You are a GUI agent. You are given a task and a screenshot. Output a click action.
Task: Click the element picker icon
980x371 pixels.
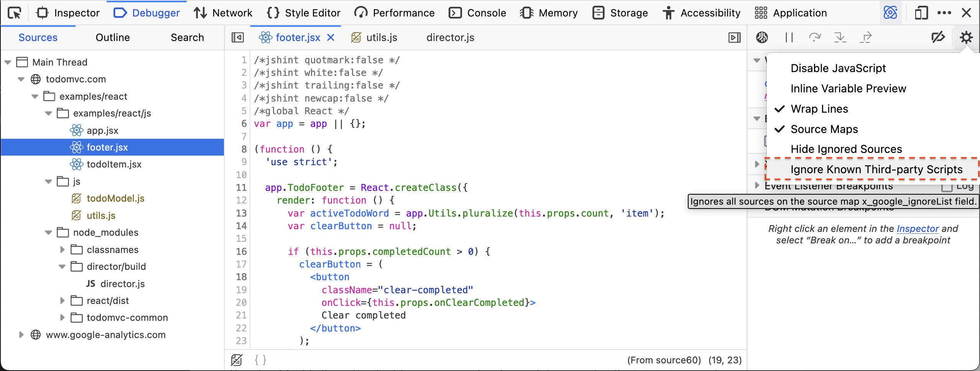pos(15,13)
